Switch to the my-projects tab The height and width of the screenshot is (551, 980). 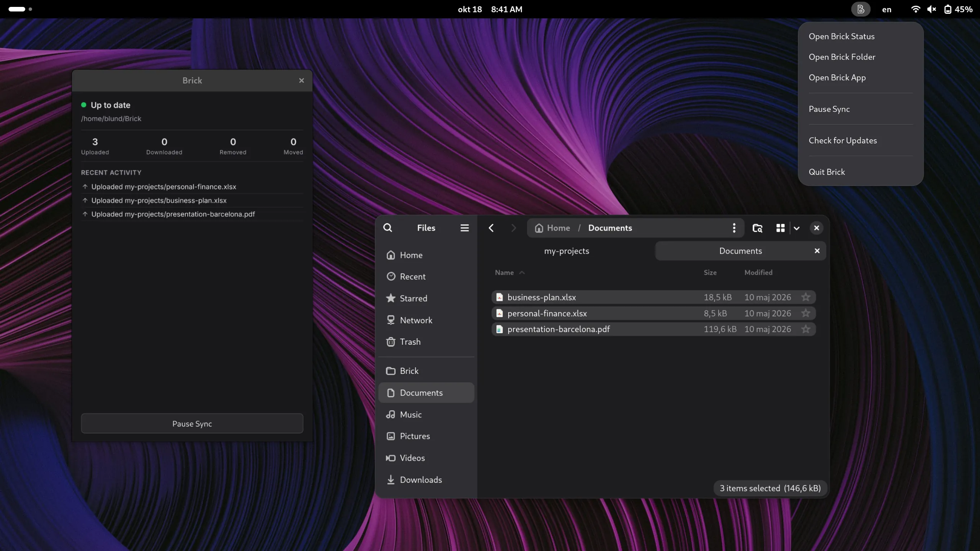pyautogui.click(x=567, y=251)
